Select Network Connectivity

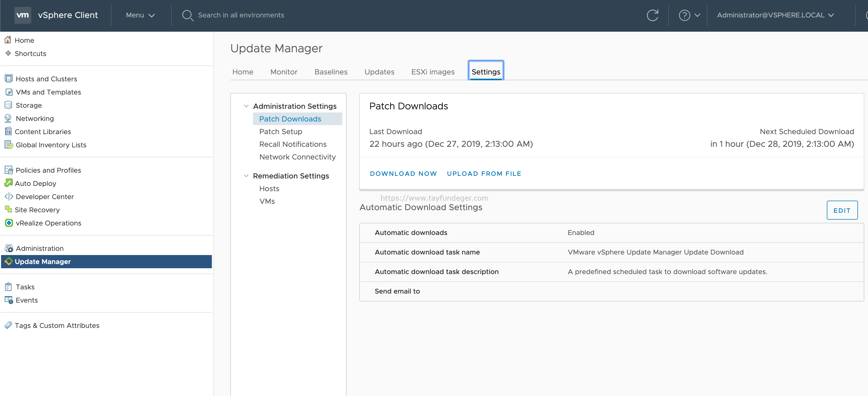pyautogui.click(x=297, y=157)
